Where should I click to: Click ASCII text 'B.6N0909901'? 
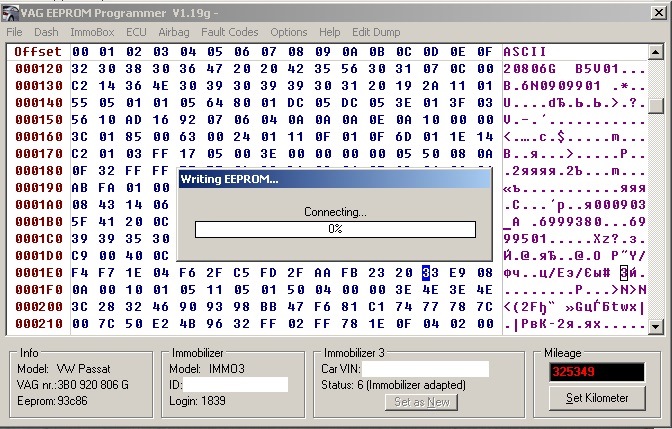click(552, 86)
